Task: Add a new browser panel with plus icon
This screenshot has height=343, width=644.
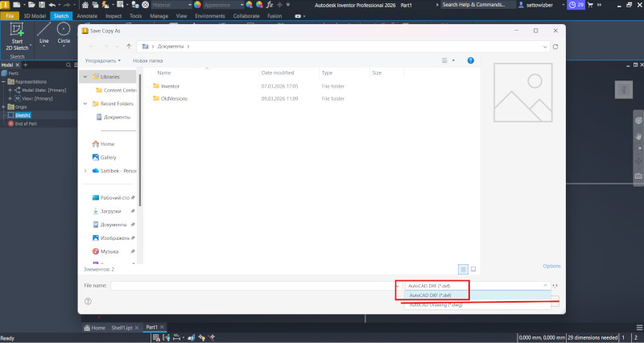Action: pyautogui.click(x=26, y=65)
